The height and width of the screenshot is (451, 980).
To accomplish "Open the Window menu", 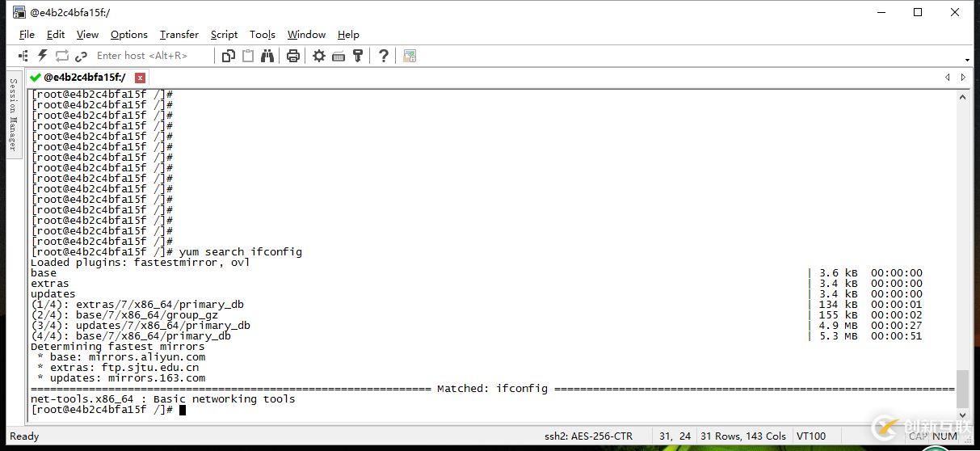I will point(306,35).
